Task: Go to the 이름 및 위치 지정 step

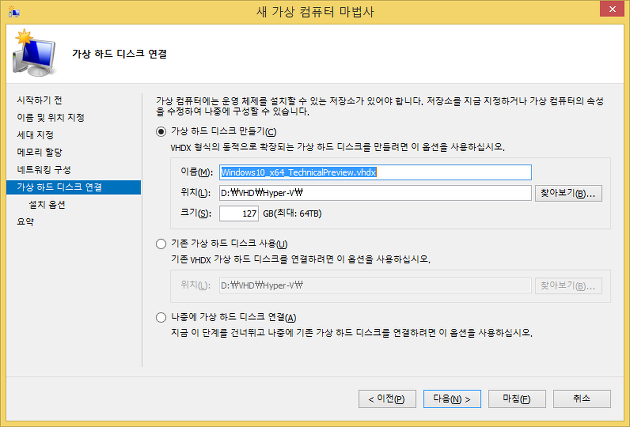Action: (x=51, y=118)
